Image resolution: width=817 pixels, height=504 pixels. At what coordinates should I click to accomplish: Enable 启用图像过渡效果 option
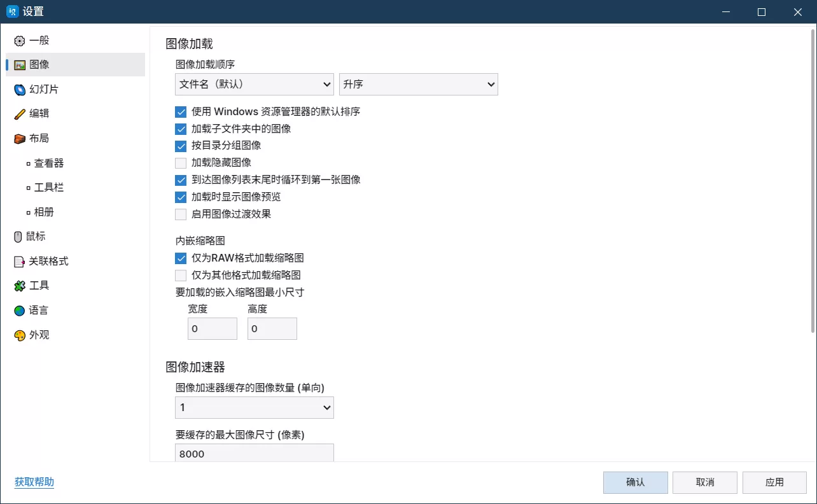click(181, 214)
